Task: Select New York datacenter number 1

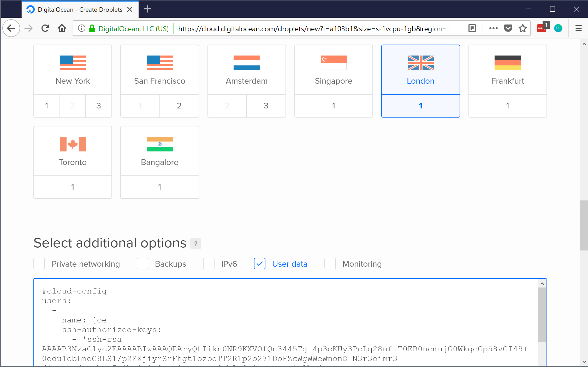Action: tap(46, 106)
